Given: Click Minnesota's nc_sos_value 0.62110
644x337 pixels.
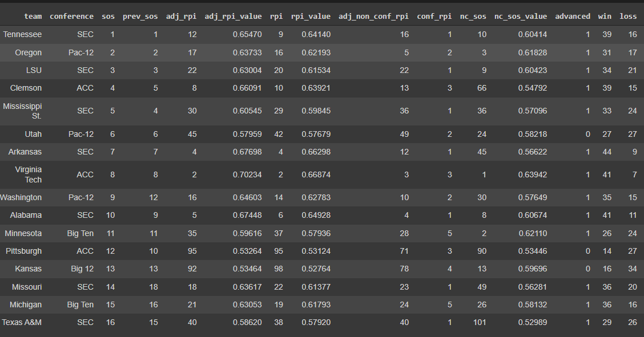Looking at the screenshot, I should click(x=533, y=233).
